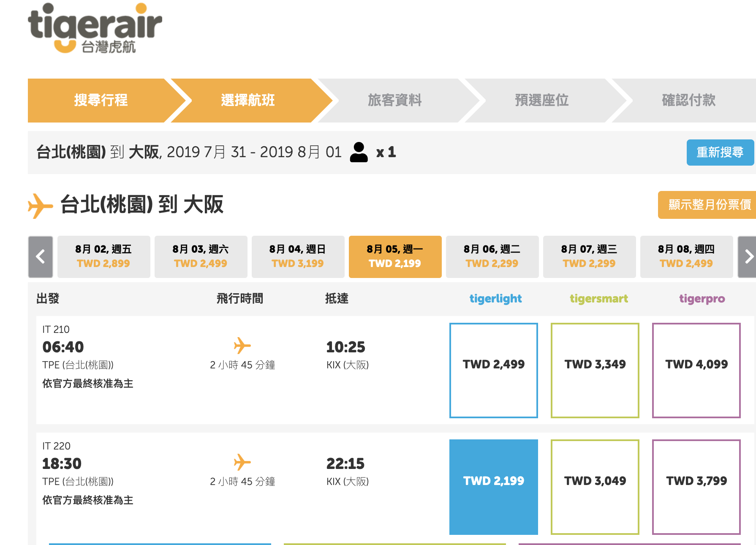Click the tigersmart fare column header
Screen dimensions: 756x545
click(599, 299)
